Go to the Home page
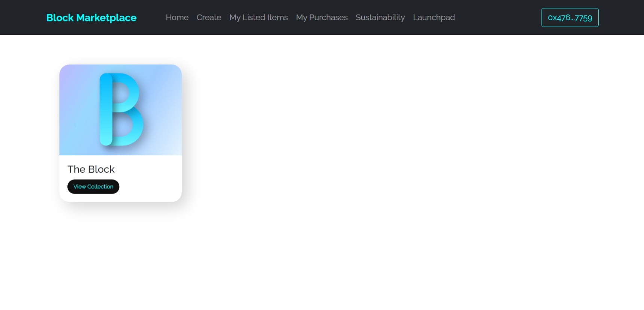The image size is (644, 310). click(x=177, y=18)
